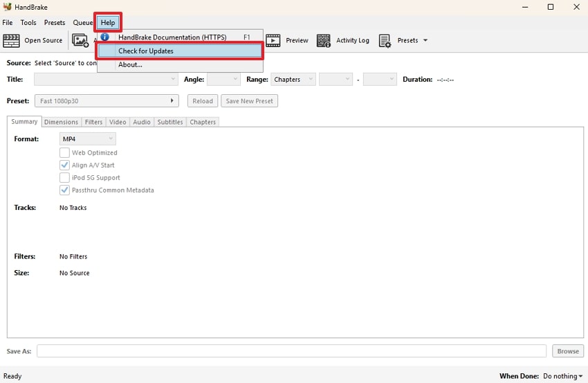
Task: Click the Reload button
Action: (203, 100)
